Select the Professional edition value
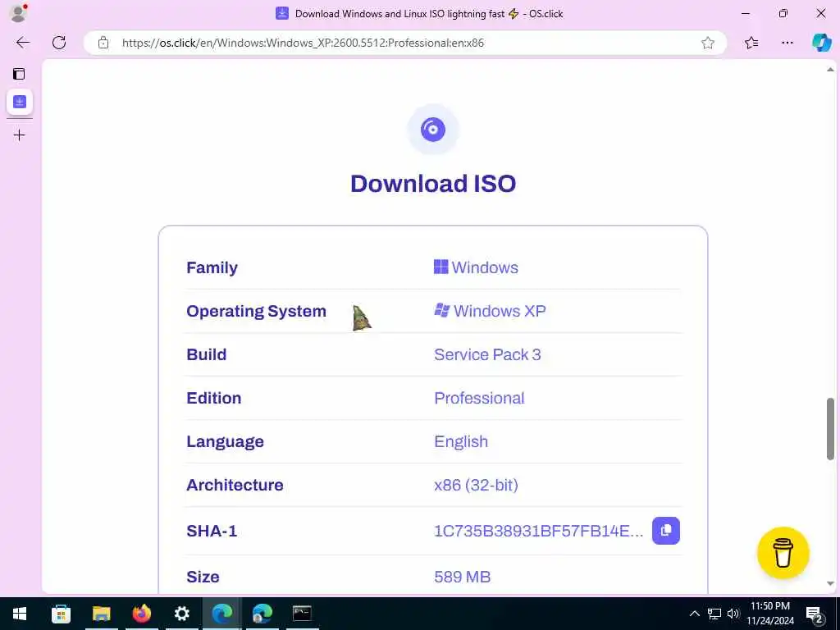 click(x=479, y=398)
